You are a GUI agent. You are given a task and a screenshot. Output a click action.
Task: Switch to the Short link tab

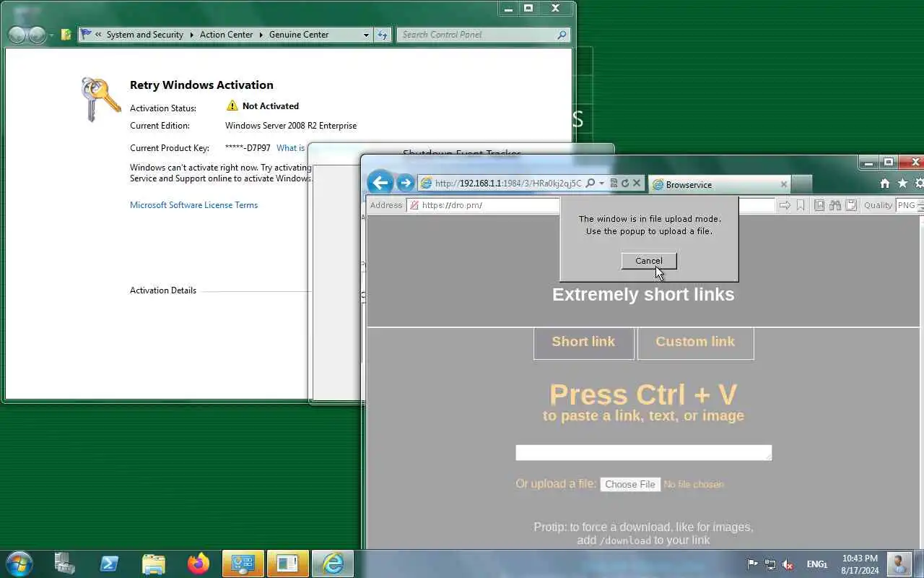pyautogui.click(x=583, y=342)
